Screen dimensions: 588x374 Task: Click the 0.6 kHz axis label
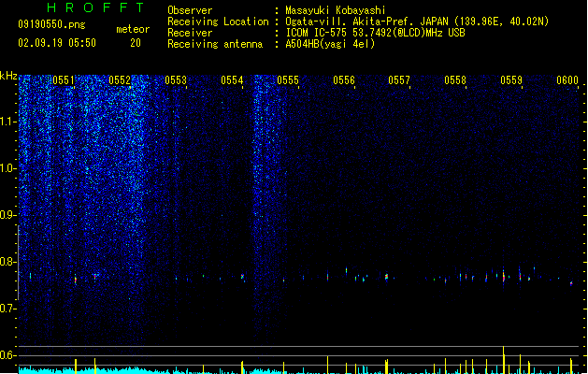point(7,355)
